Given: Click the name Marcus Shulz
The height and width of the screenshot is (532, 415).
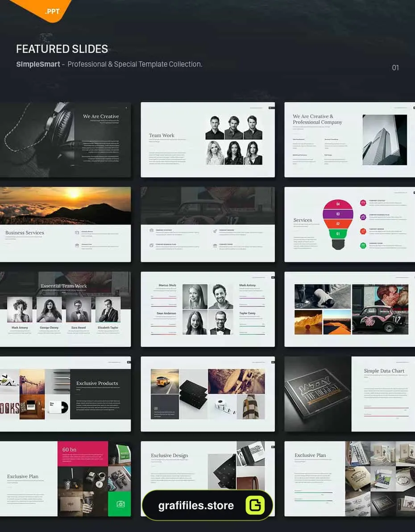Looking at the screenshot, I should pyautogui.click(x=167, y=285).
